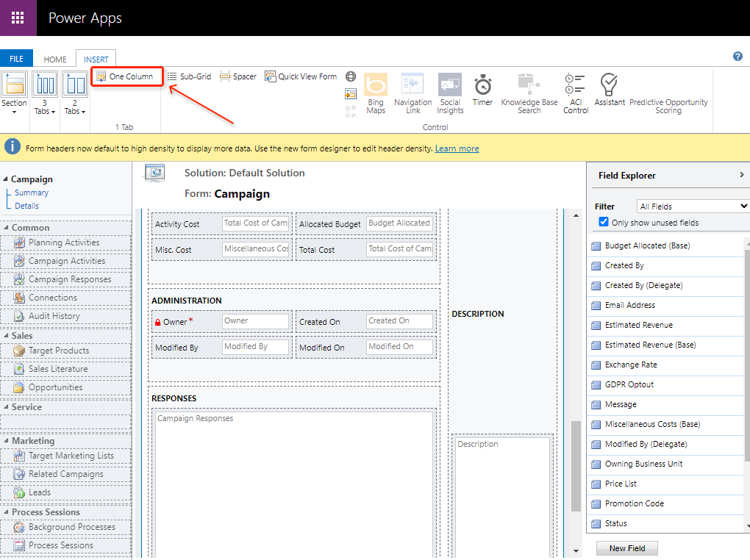The width and height of the screenshot is (750, 560).
Task: Click the New Field button
Action: (x=627, y=548)
